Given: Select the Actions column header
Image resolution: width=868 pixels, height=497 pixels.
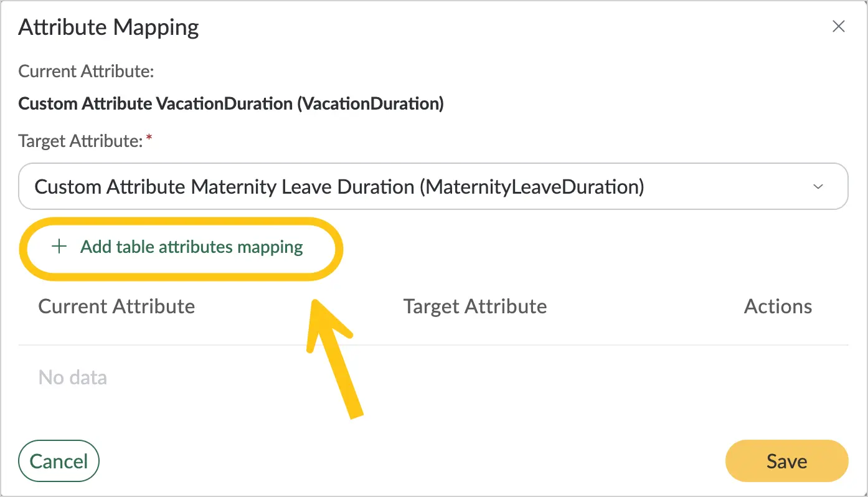Looking at the screenshot, I should (x=778, y=306).
